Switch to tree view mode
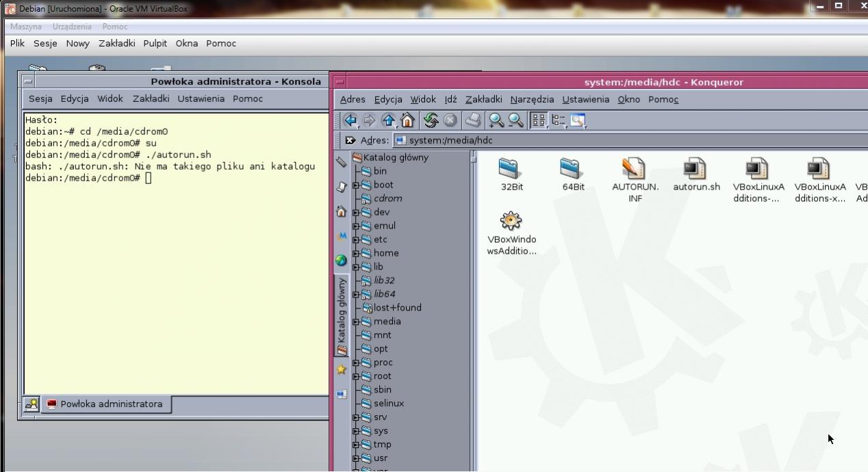 click(558, 120)
